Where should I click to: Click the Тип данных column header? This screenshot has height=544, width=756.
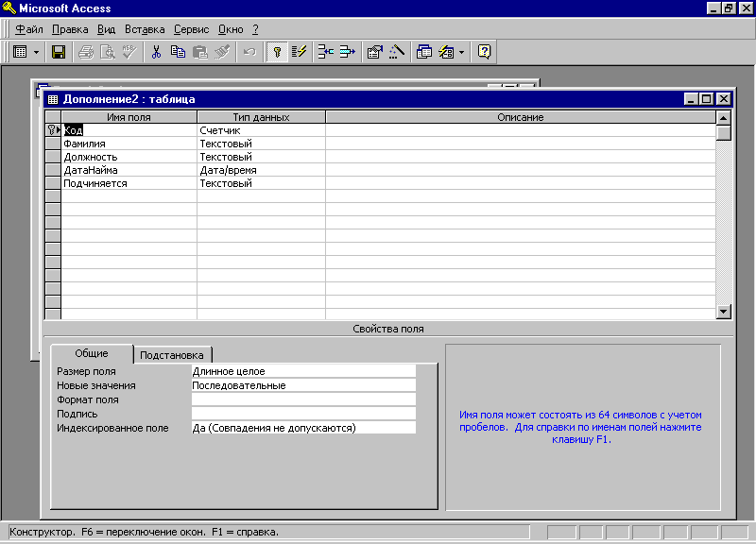pos(262,117)
